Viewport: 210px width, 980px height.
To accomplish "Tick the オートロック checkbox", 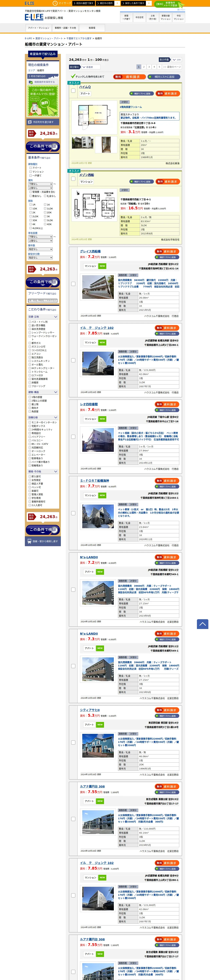I will (x=30, y=451).
